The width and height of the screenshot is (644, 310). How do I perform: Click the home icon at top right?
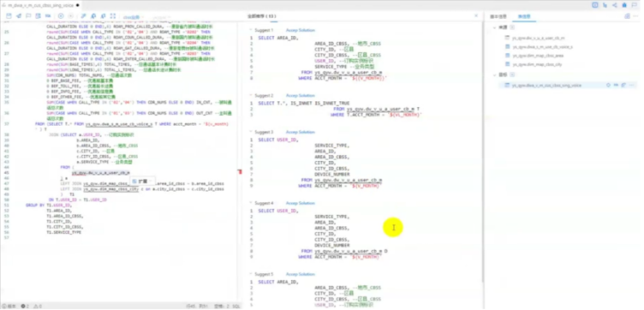[x=624, y=5]
